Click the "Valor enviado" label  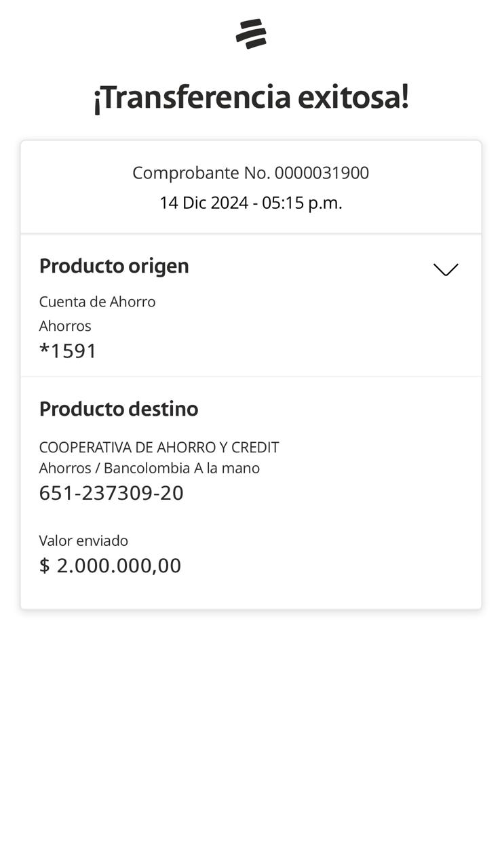point(83,540)
